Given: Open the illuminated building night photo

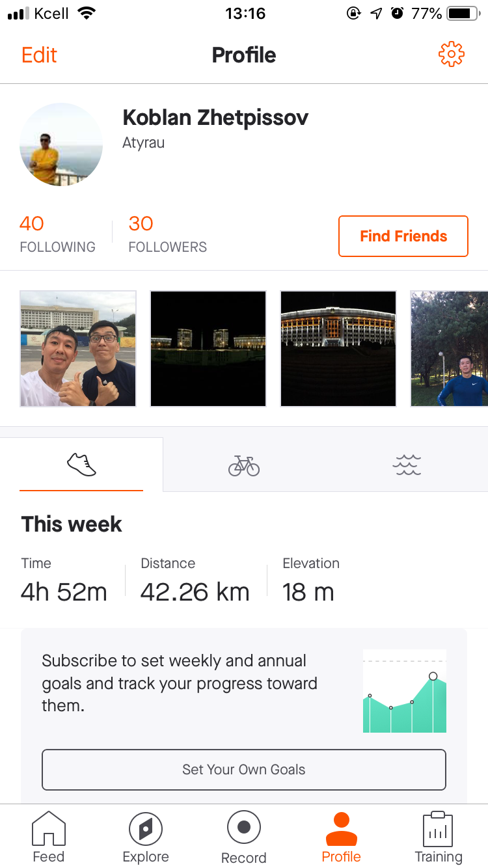Looking at the screenshot, I should [338, 349].
